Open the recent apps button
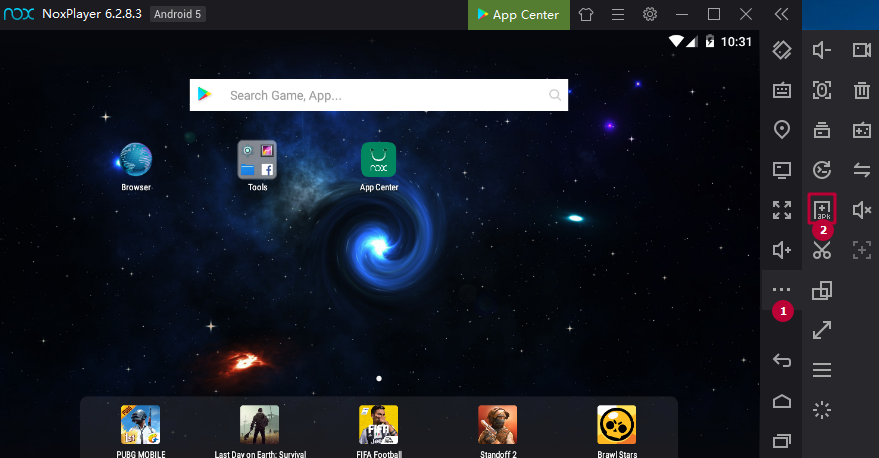This screenshot has width=879, height=458. (781, 441)
